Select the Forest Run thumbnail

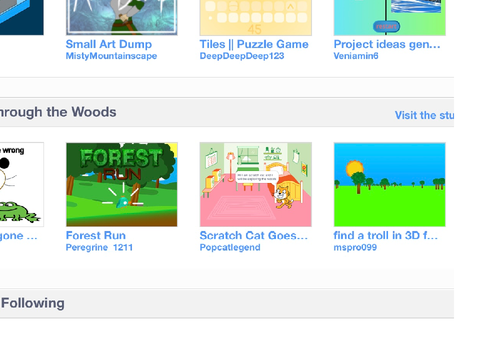point(122,185)
